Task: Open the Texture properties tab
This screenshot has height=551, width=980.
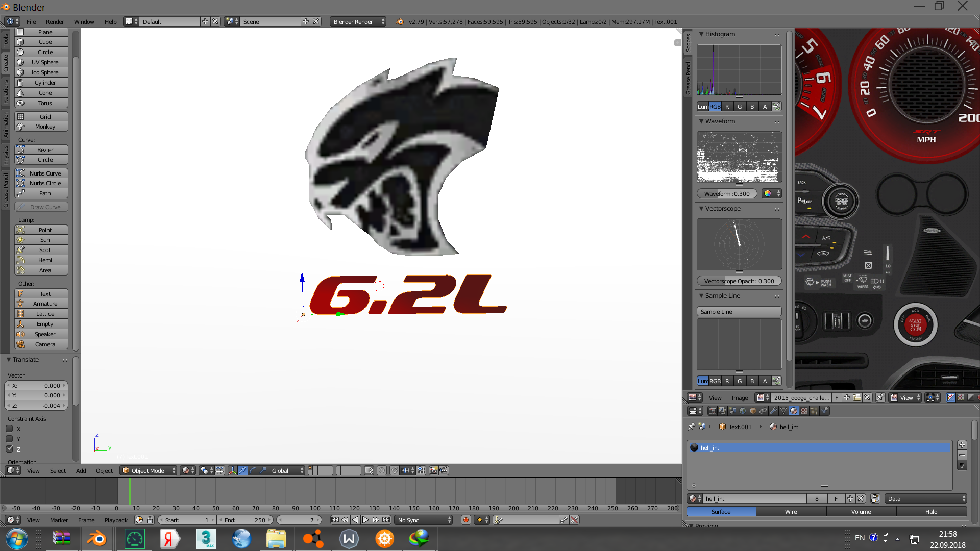Action: [x=804, y=411]
